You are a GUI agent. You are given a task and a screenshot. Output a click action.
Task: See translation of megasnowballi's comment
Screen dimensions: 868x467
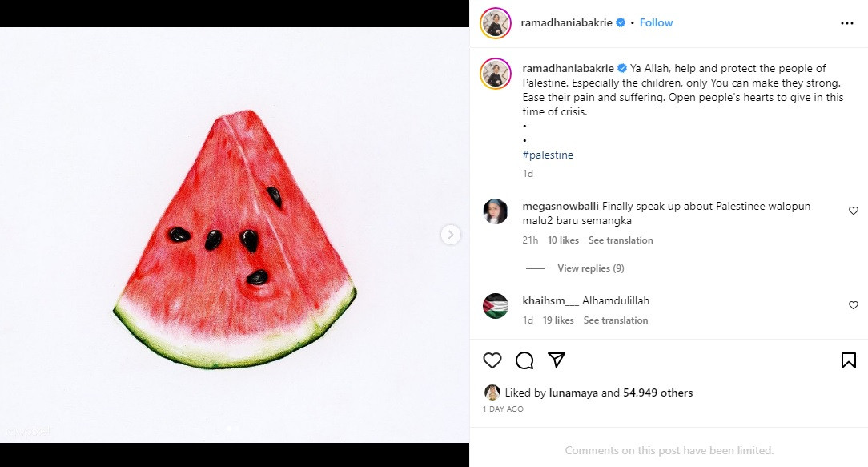click(621, 240)
